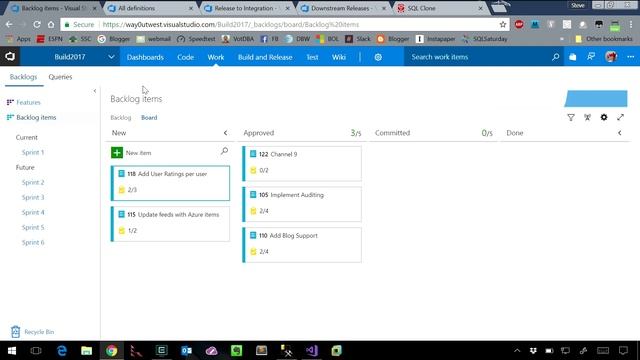The width and height of the screenshot is (640, 360).
Task: Click the live updates icon beside filter
Action: coord(587,118)
